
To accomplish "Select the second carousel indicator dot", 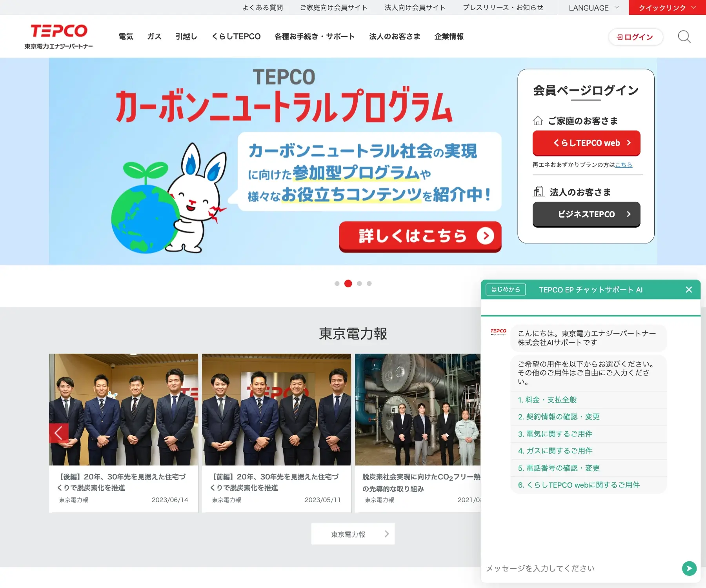I will [348, 283].
